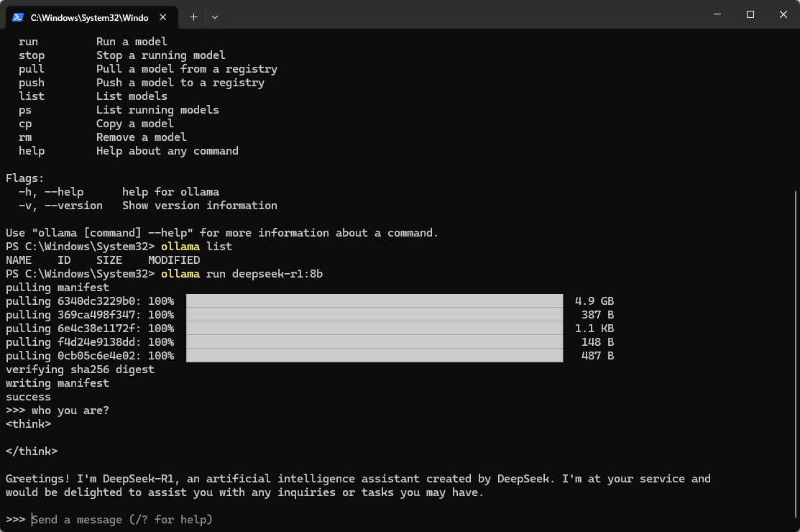Click the 'rm' command in help list
800x532 pixels.
coord(25,137)
